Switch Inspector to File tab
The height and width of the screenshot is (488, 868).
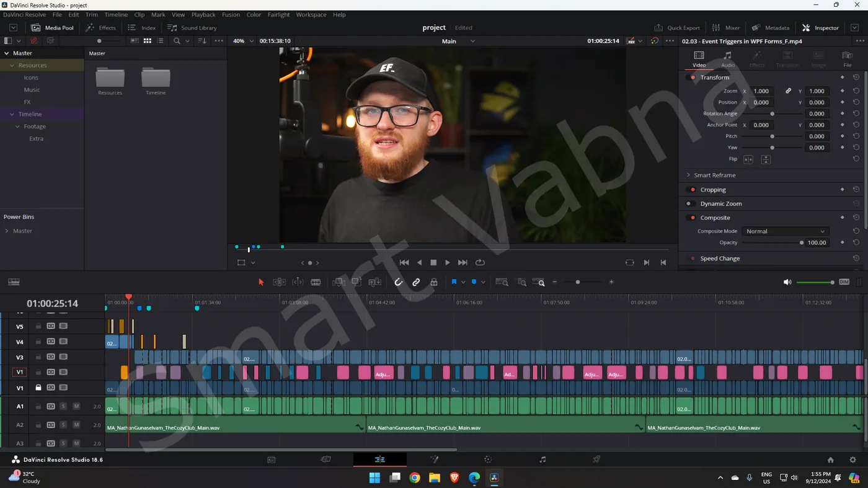pos(848,60)
